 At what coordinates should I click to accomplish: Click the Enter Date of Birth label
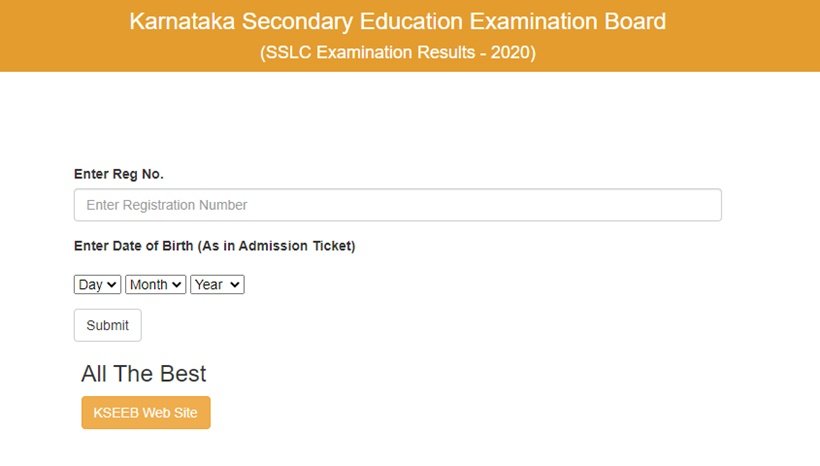click(x=214, y=246)
